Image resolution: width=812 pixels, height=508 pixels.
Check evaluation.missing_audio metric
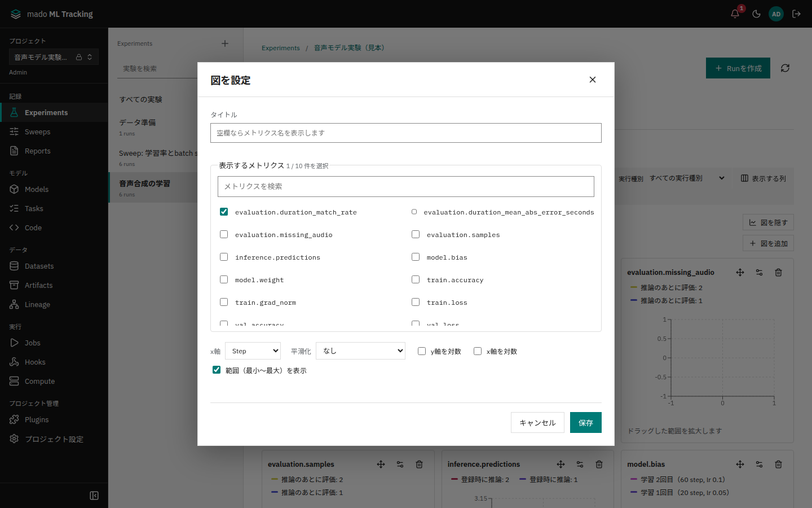click(x=224, y=234)
